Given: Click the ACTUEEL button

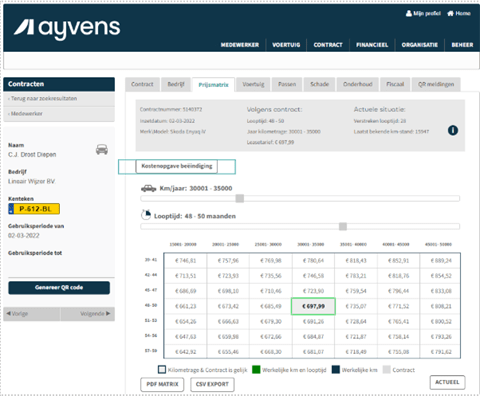Looking at the screenshot, I should 447,382.
